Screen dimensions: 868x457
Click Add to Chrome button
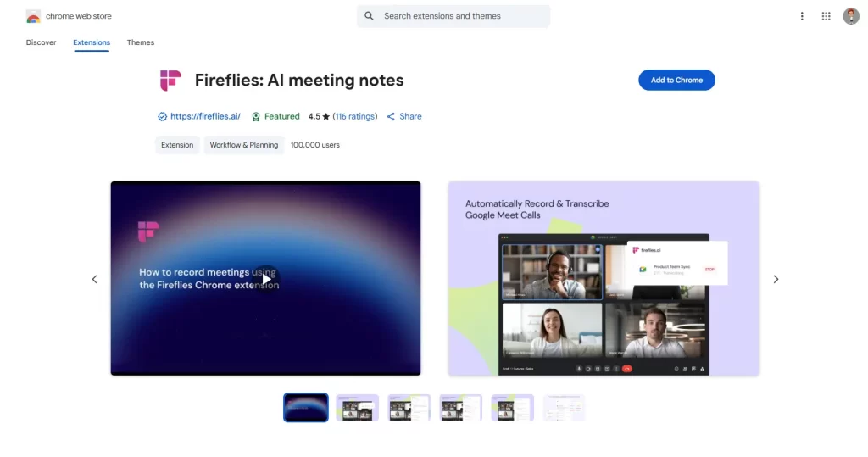coord(676,80)
